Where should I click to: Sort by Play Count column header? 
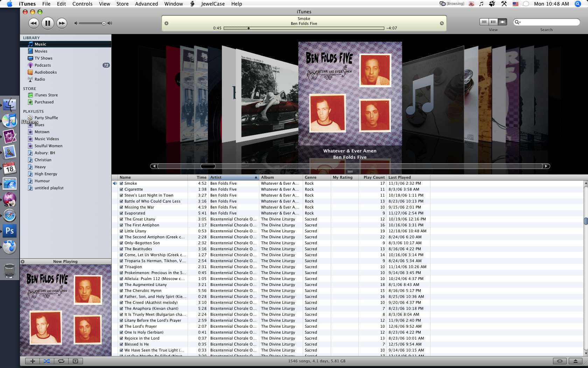[x=372, y=177]
